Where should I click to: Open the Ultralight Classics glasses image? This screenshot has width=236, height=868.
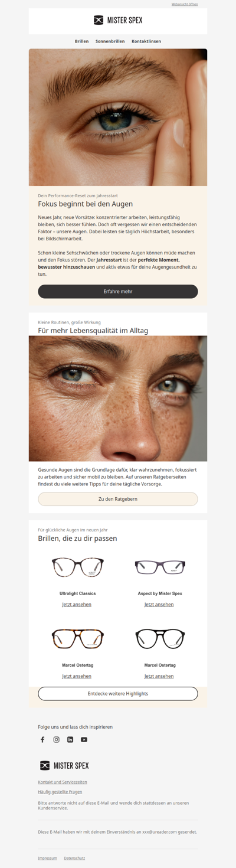(x=77, y=567)
